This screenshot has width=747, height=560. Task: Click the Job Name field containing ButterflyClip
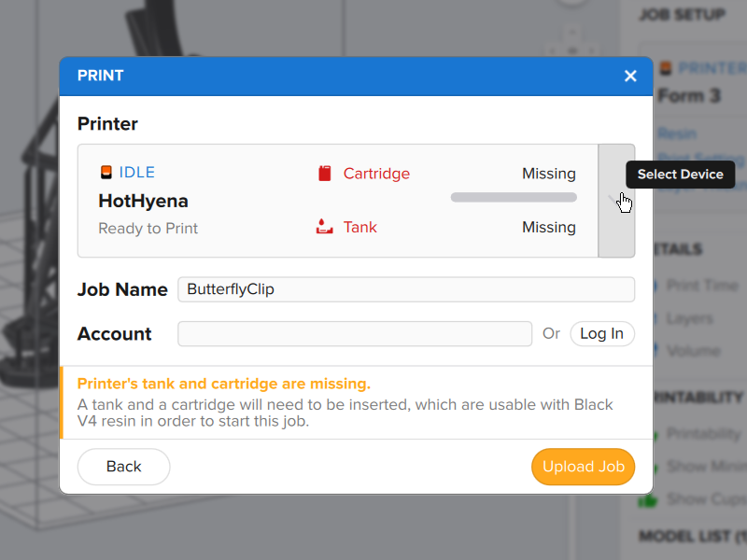click(406, 289)
